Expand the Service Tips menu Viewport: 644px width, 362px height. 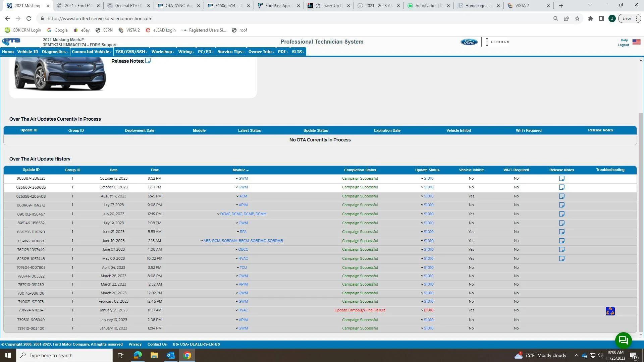click(231, 52)
